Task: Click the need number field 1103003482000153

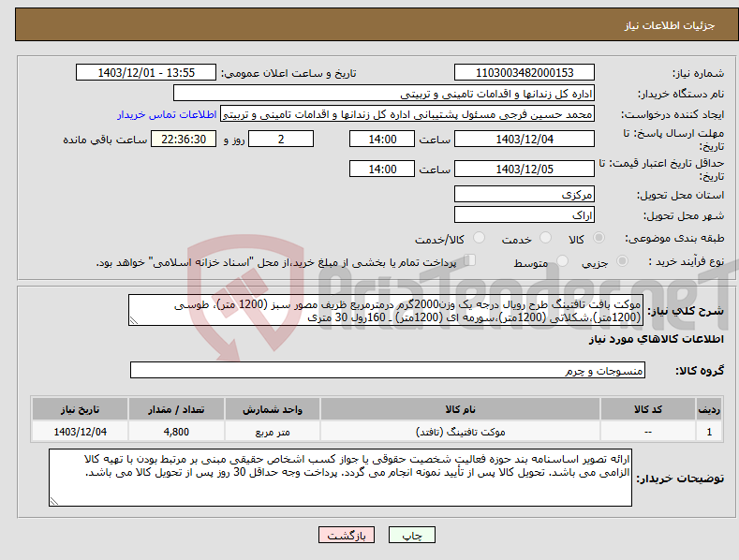Action: pos(525,73)
